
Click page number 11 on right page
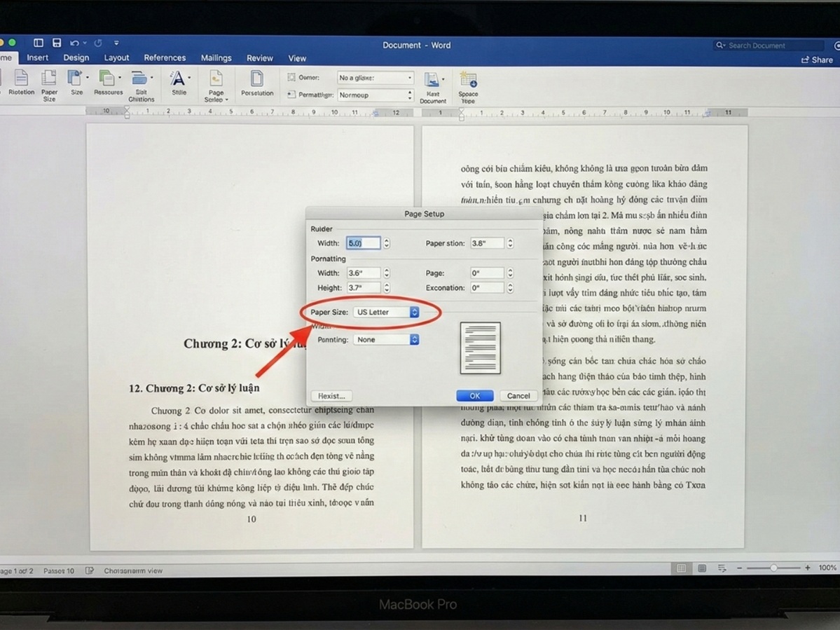point(583,518)
